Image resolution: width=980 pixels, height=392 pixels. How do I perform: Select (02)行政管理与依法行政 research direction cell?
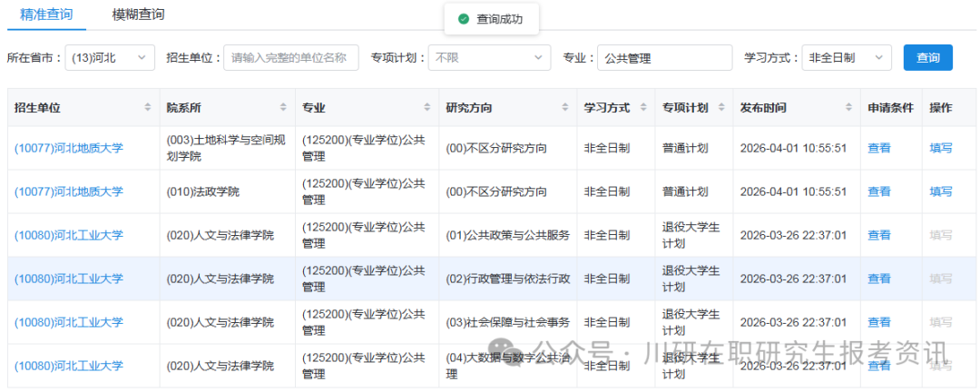point(507,279)
